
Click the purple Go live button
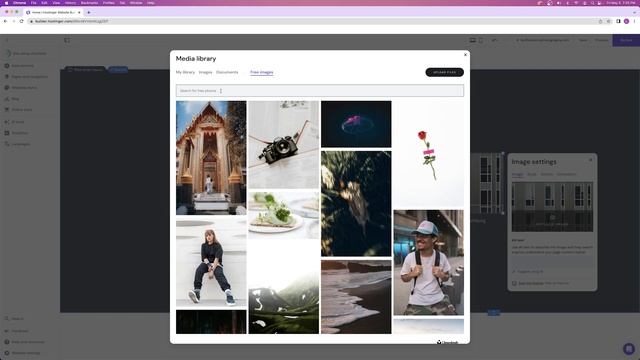click(626, 40)
